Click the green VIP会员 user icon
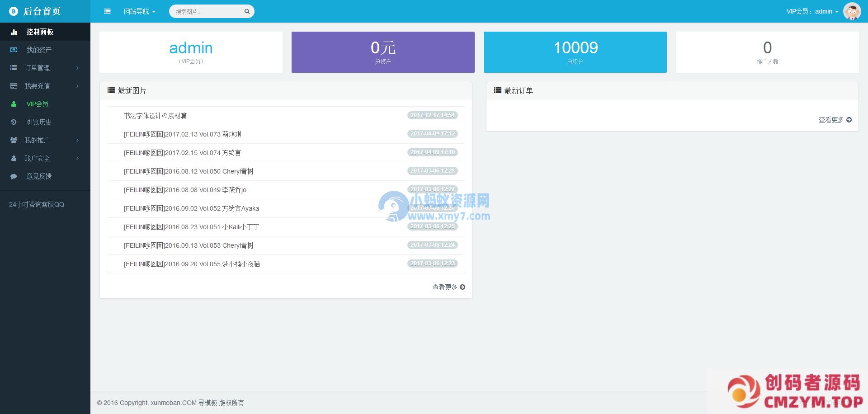This screenshot has width=868, height=414. coord(14,104)
